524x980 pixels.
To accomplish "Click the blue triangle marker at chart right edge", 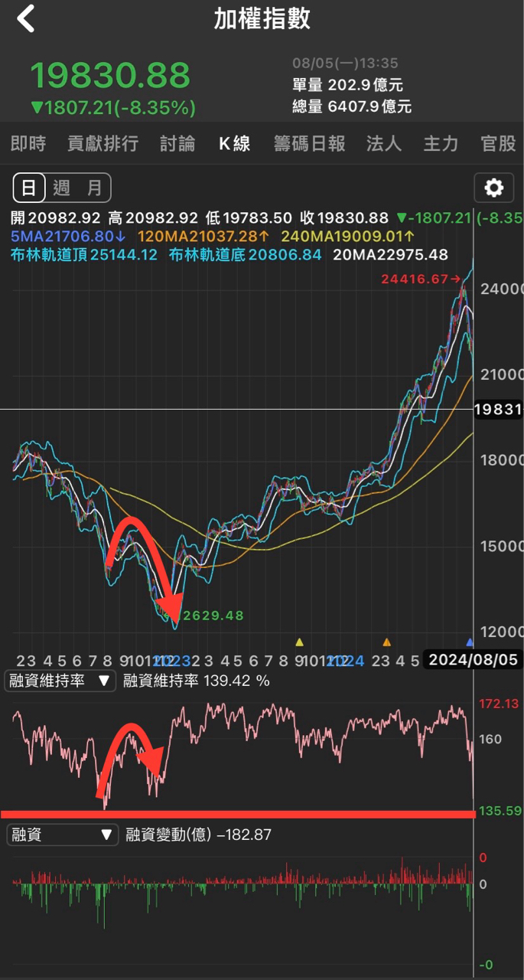I will (x=470, y=642).
